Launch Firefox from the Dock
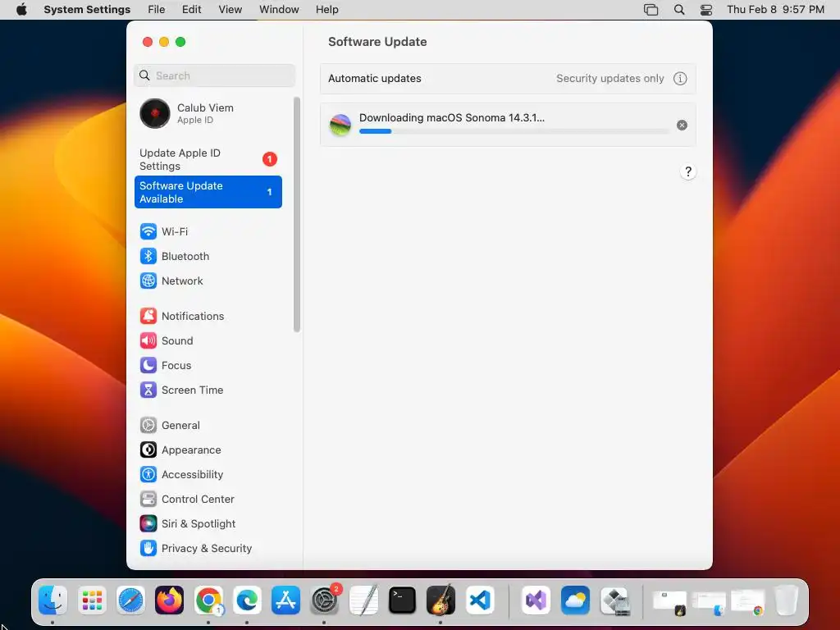Screen dimensions: 840x630 (169, 600)
